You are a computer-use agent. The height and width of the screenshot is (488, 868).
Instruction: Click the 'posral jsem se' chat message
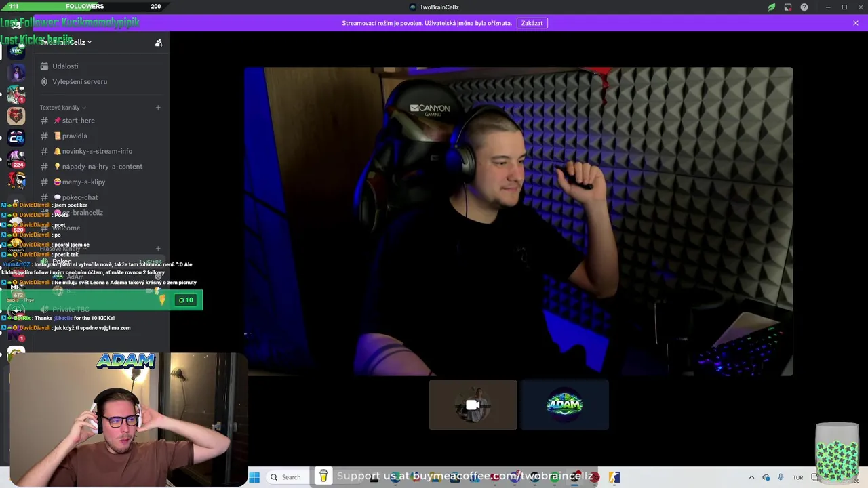pos(72,245)
